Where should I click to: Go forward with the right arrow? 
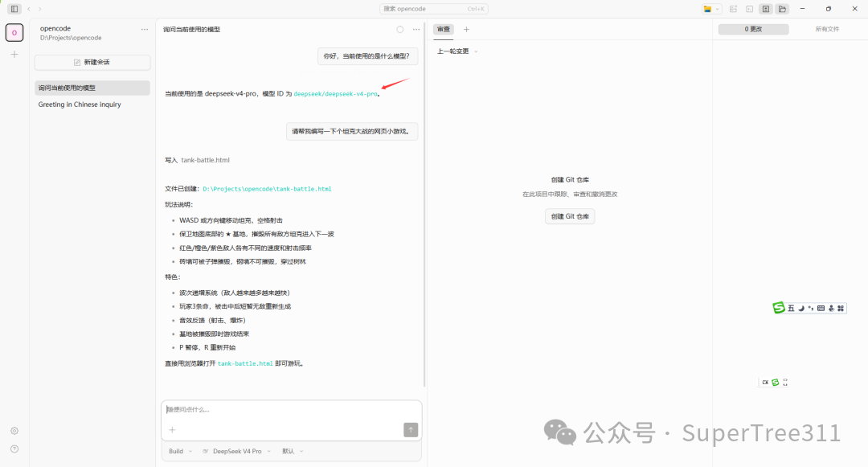[40, 9]
